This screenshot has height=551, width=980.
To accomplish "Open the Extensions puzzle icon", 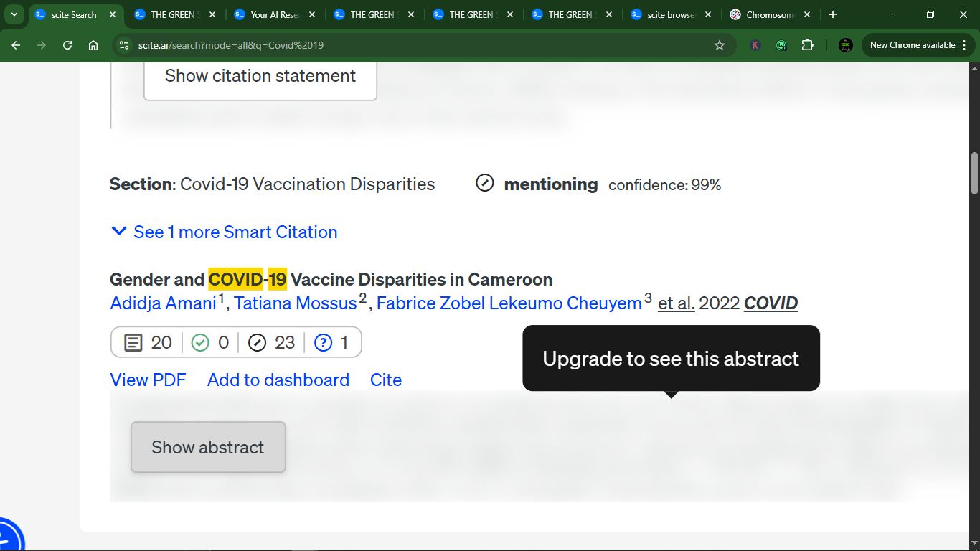I will pos(807,45).
